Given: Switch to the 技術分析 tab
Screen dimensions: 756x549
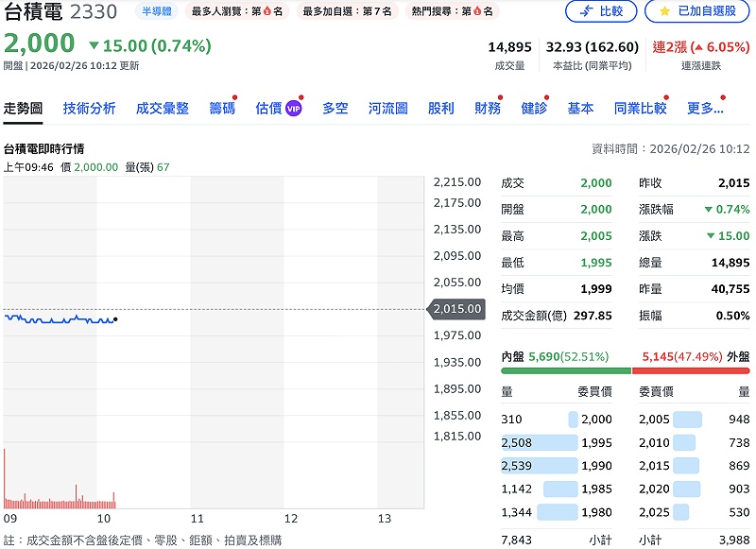Looking at the screenshot, I should pyautogui.click(x=90, y=108).
